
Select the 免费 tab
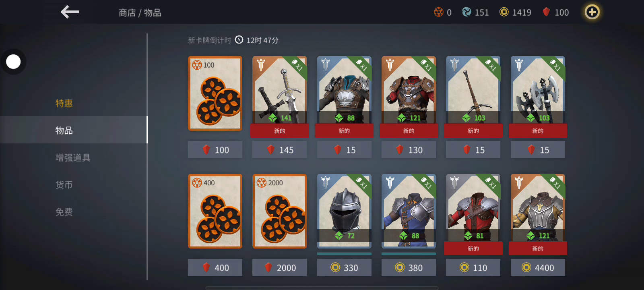pos(64,212)
